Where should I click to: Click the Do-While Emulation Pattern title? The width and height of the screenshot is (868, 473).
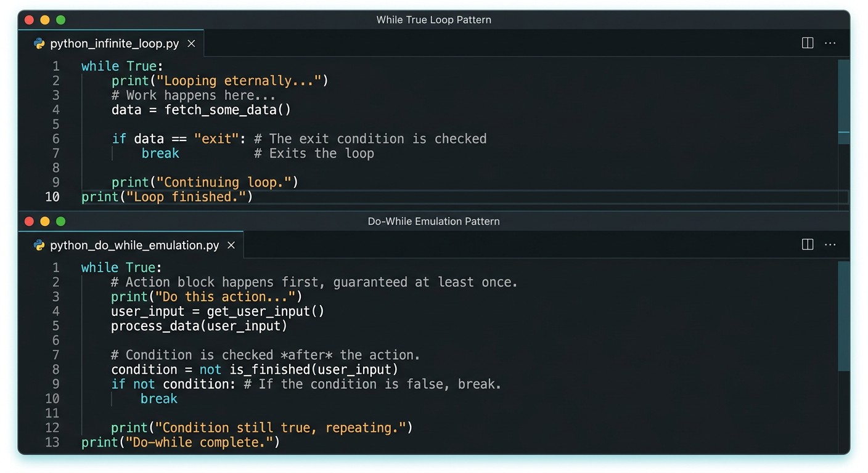433,221
